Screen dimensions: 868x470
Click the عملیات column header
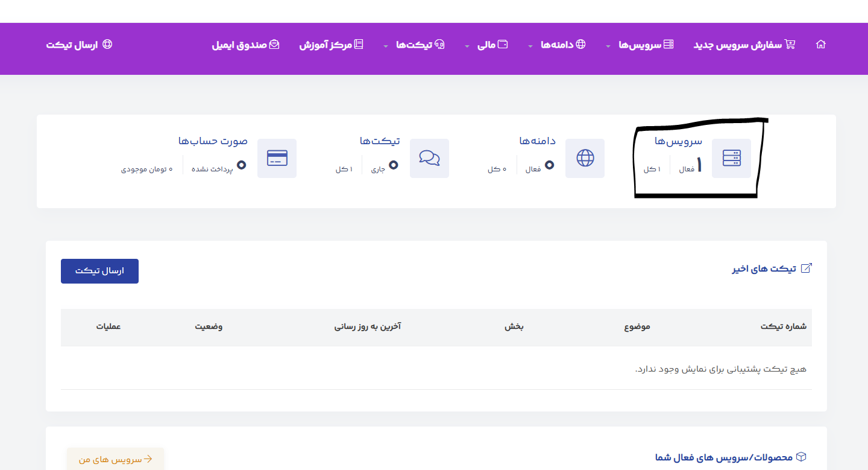[108, 327]
